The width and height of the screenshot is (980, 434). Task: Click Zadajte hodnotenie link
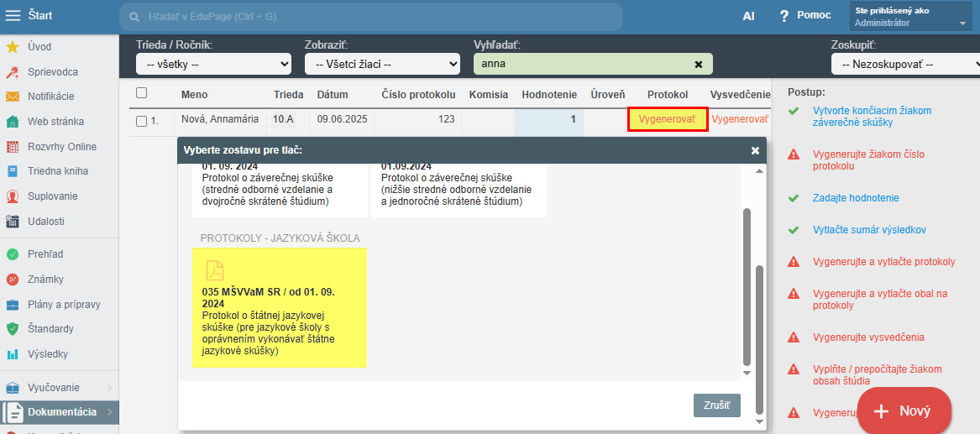pyautogui.click(x=855, y=198)
